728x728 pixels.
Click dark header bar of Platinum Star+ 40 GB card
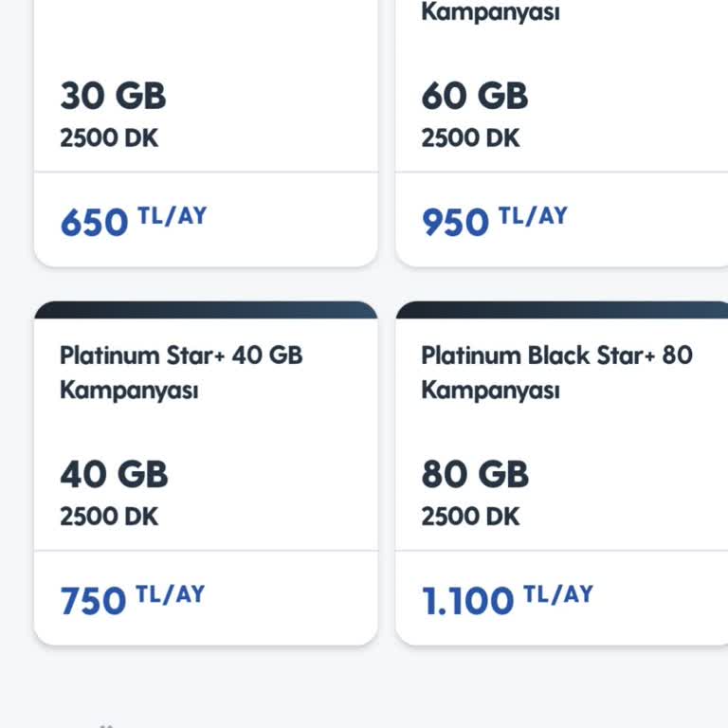[206, 310]
